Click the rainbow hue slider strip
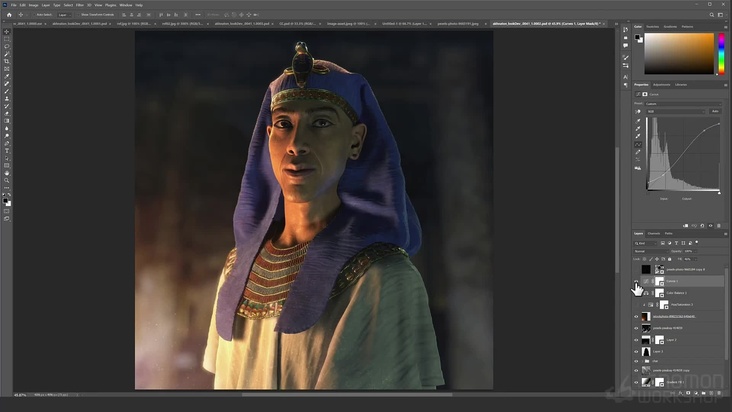732x412 pixels. coord(721,53)
